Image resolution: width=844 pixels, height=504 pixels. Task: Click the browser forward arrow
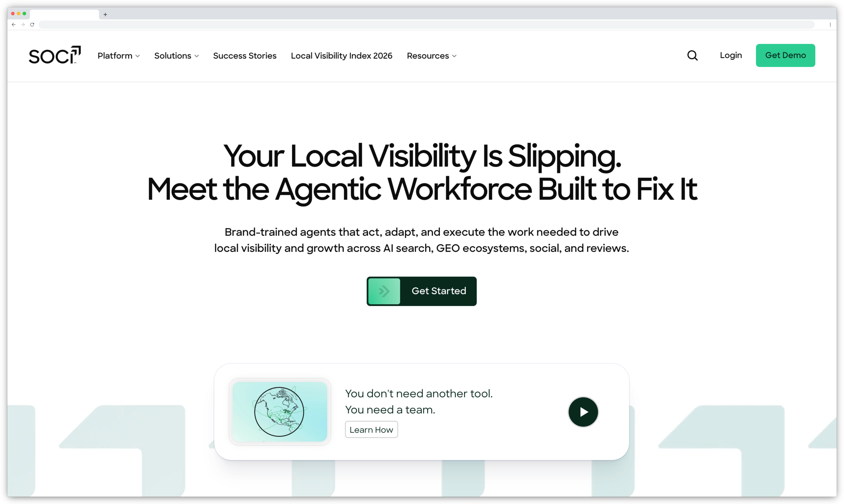pos(23,24)
